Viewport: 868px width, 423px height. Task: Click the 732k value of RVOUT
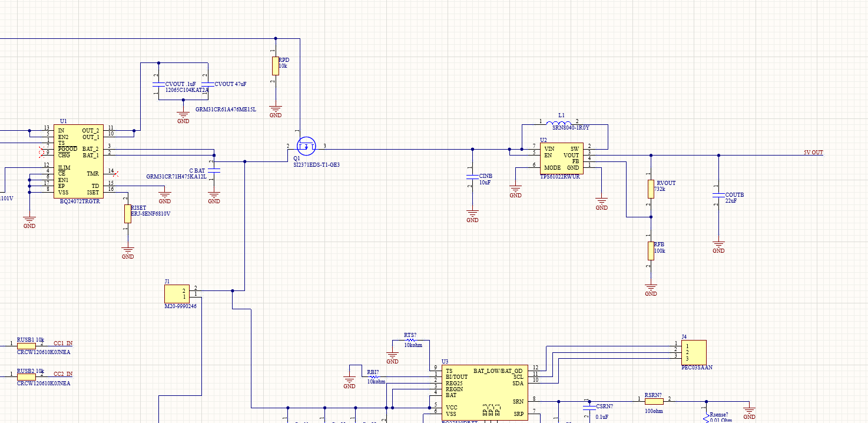coord(660,189)
